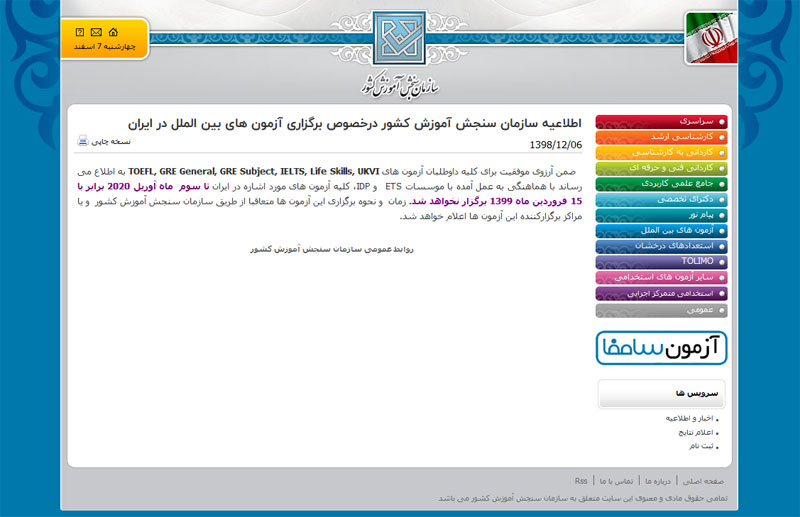Open the envelope mail icon
The image size is (800, 517).
click(96, 32)
